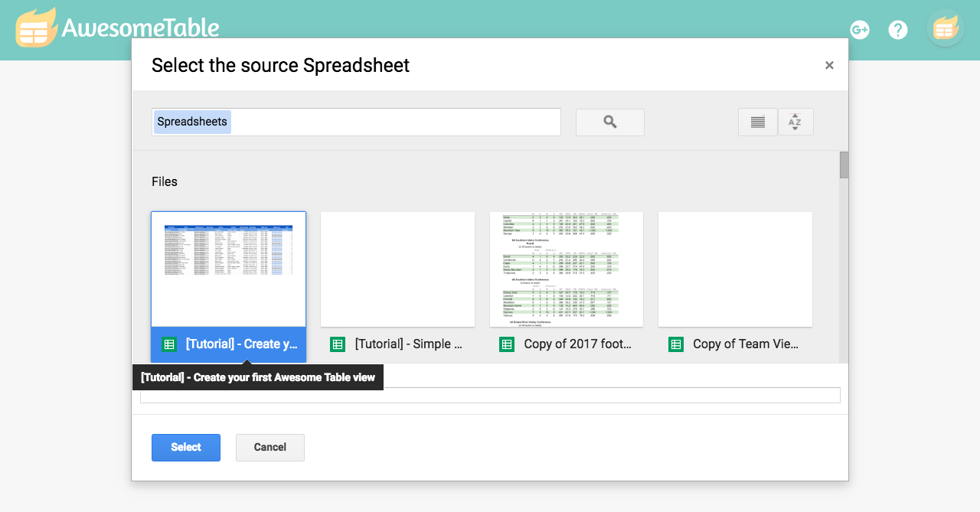This screenshot has height=512, width=980.
Task: Click the Cancel button
Action: (x=270, y=448)
